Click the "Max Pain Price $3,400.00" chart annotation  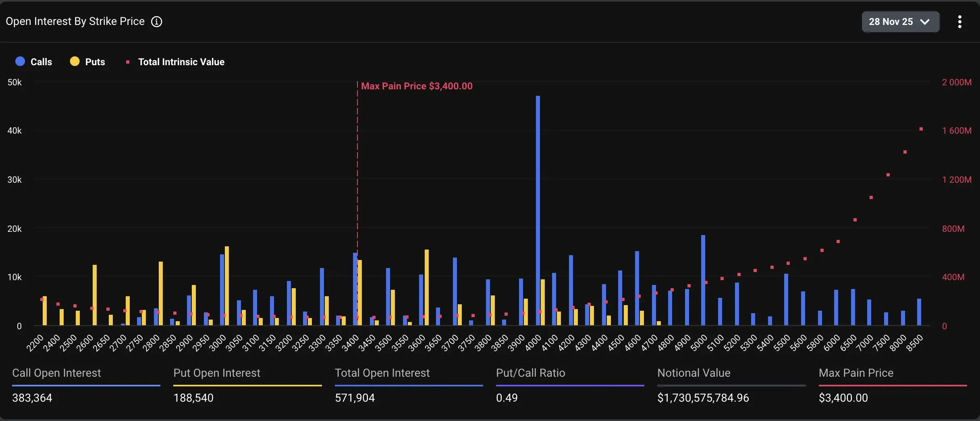pyautogui.click(x=417, y=86)
